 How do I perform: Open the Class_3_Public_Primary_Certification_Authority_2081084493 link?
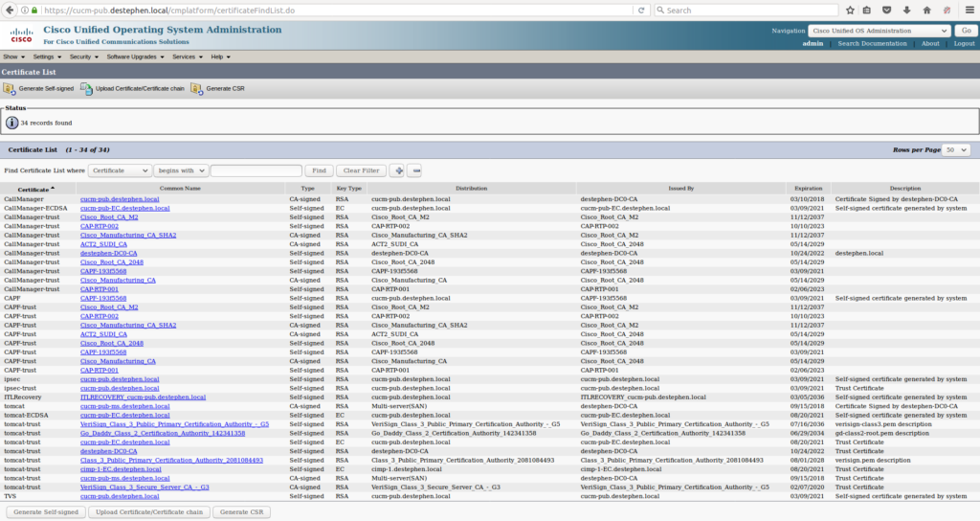pyautogui.click(x=171, y=461)
